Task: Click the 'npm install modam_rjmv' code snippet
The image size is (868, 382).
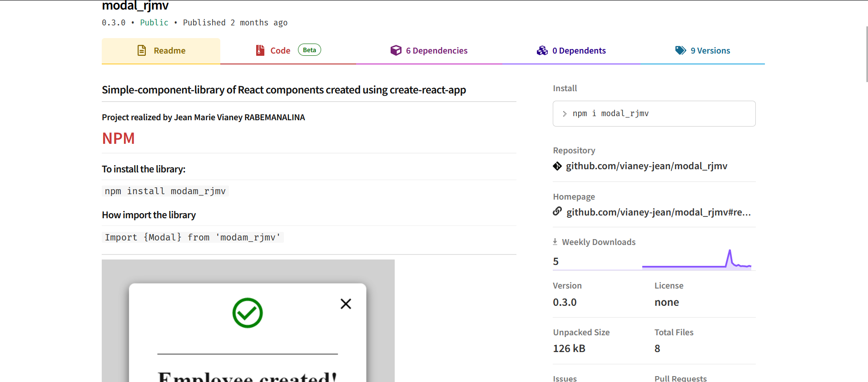Action: [x=165, y=191]
